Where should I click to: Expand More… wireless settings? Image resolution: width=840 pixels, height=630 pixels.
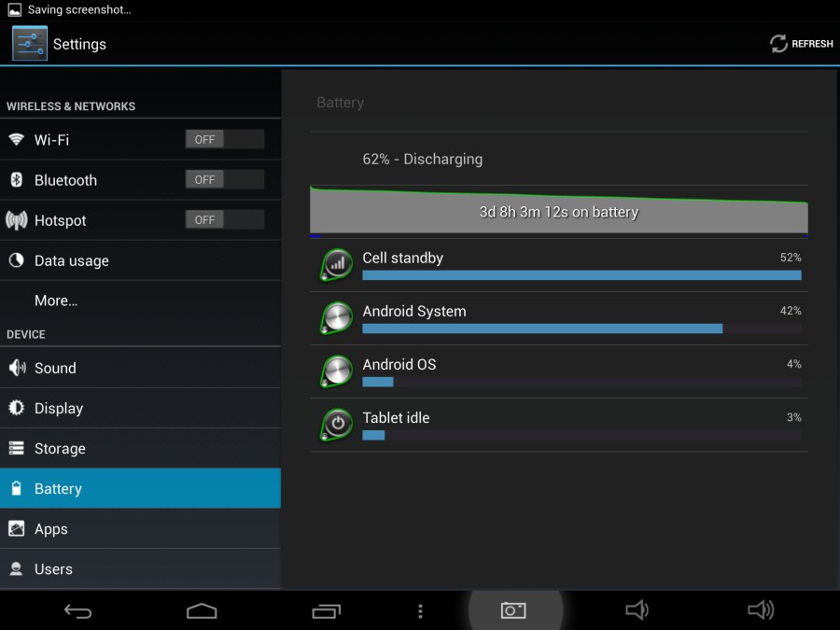56,301
